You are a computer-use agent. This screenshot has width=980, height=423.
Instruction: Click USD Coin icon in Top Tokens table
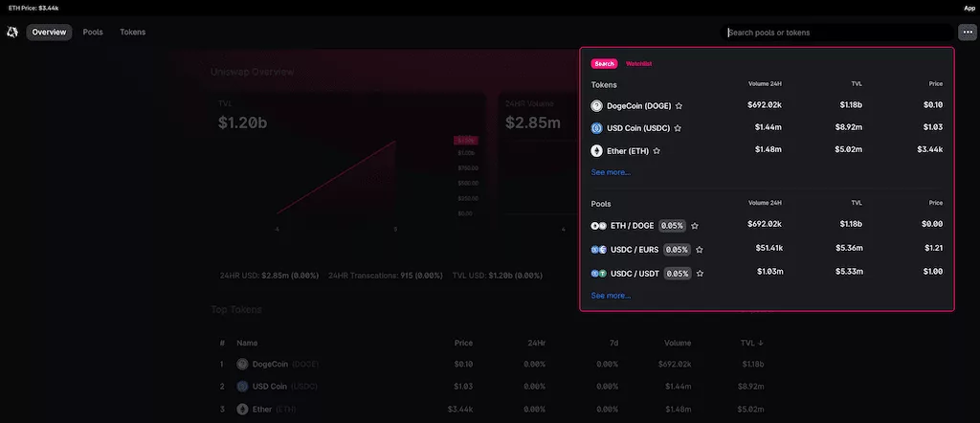242,386
